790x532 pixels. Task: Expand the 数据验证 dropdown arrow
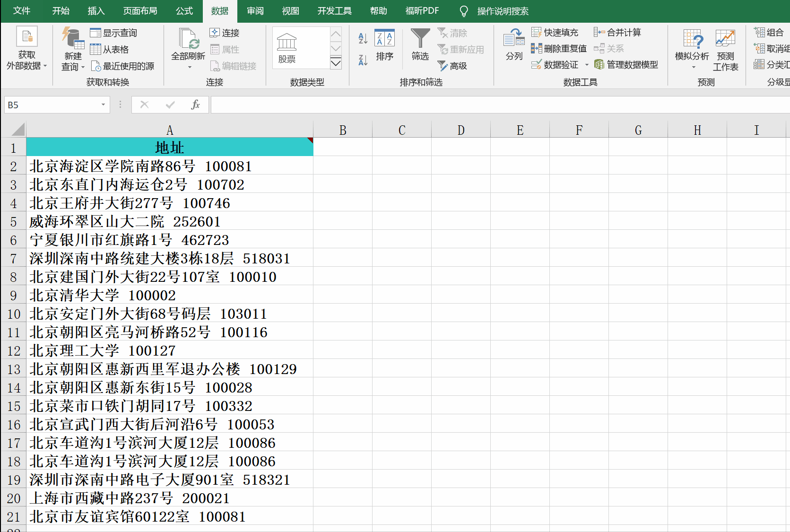tap(587, 65)
